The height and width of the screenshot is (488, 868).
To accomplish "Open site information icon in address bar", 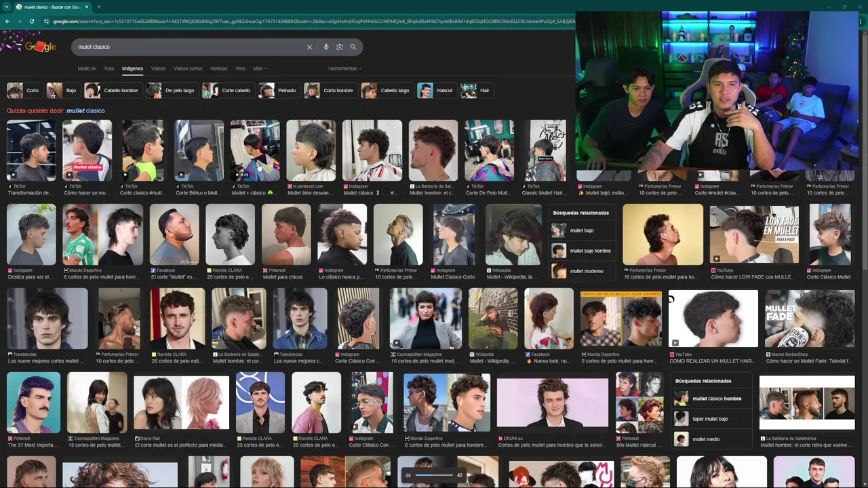I will click(47, 21).
